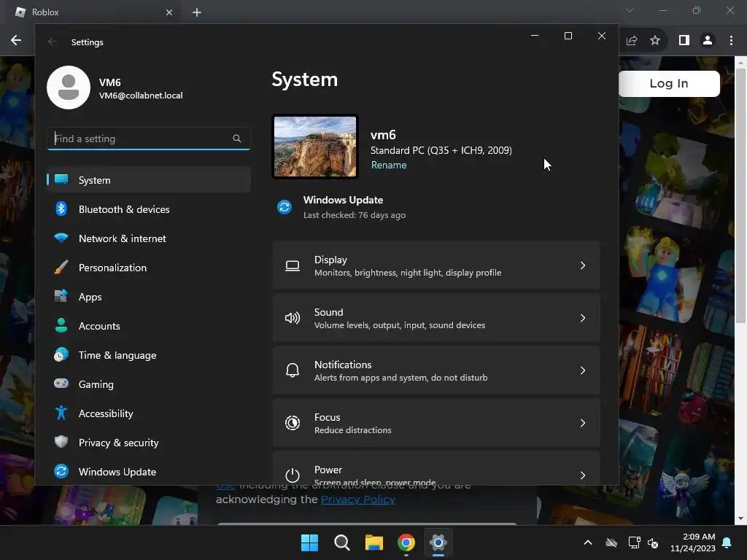Click Chrome icon on taskbar

tap(406, 542)
